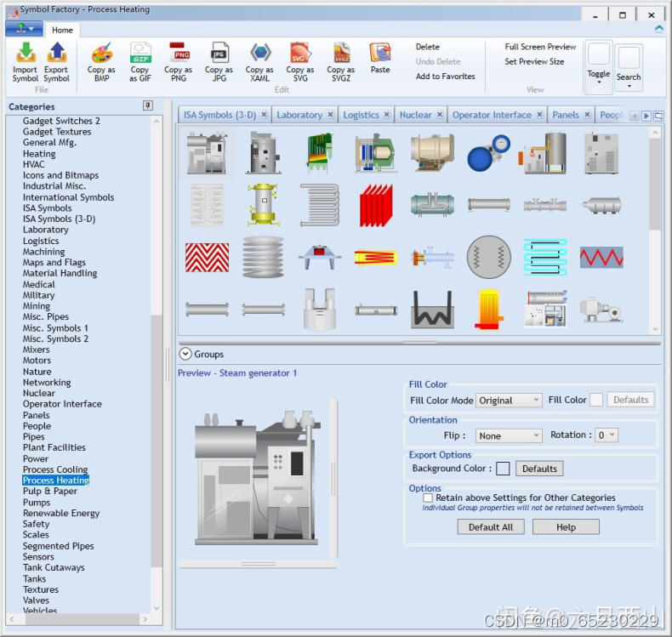Switch to the ISA Symbols (3-D) tab
This screenshot has height=637, width=672.
pyautogui.click(x=219, y=115)
